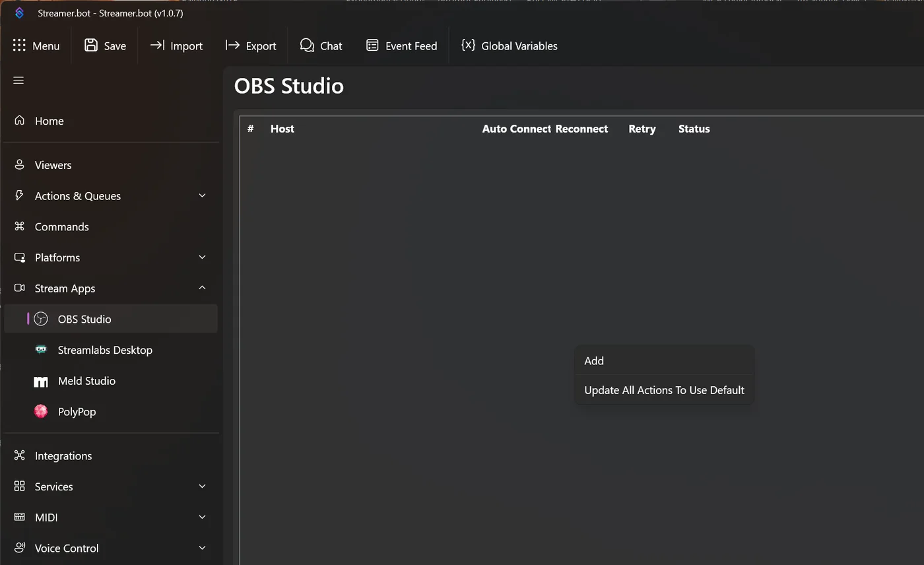This screenshot has width=924, height=565.
Task: Click the Viewers person icon
Action: coord(20,164)
